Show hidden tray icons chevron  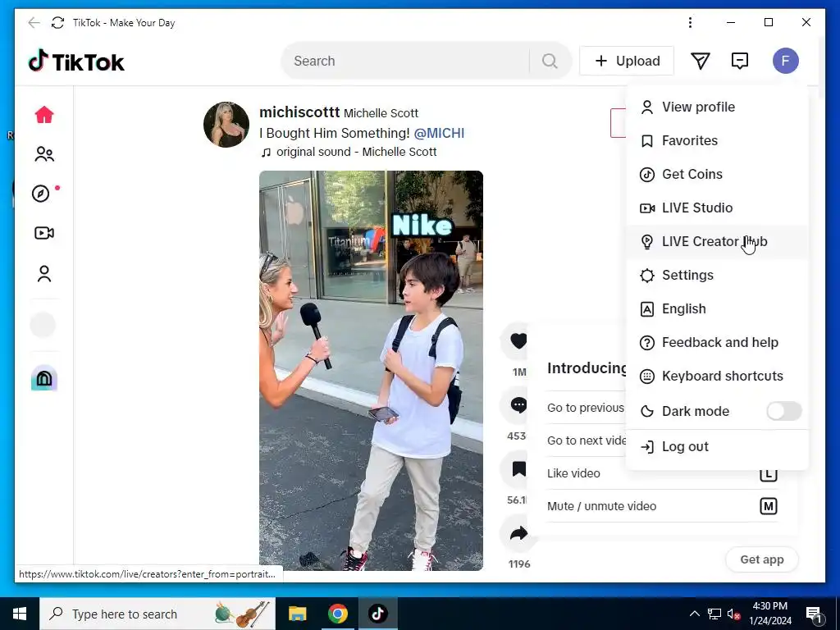tap(694, 614)
